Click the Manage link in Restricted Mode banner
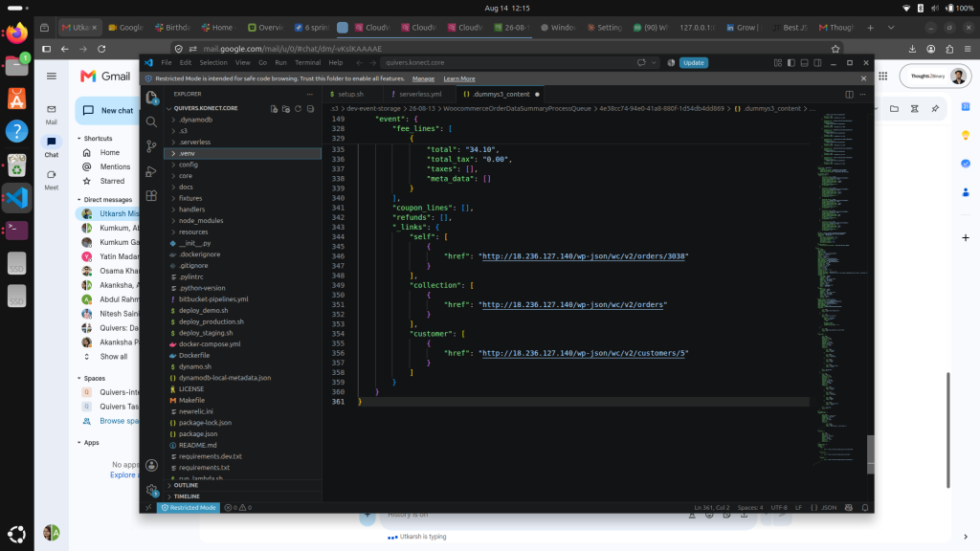The width and height of the screenshot is (980, 551). click(x=423, y=79)
